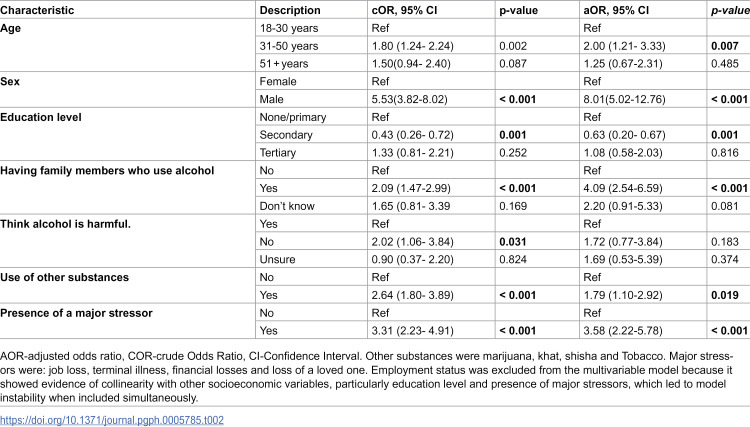Viewport: 750px width, 427px height.
Task: Click the Think alcohol is harmful label
Action: pos(66,224)
